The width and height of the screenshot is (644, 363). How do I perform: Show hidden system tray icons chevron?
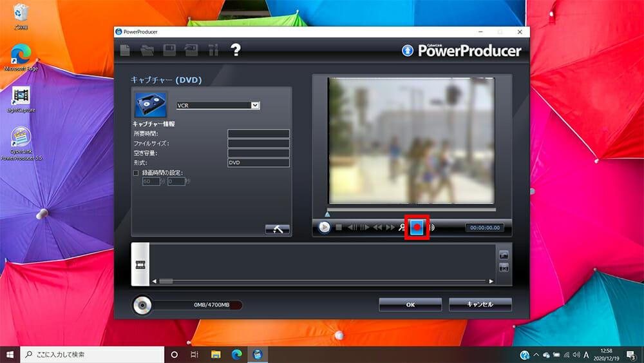point(536,355)
